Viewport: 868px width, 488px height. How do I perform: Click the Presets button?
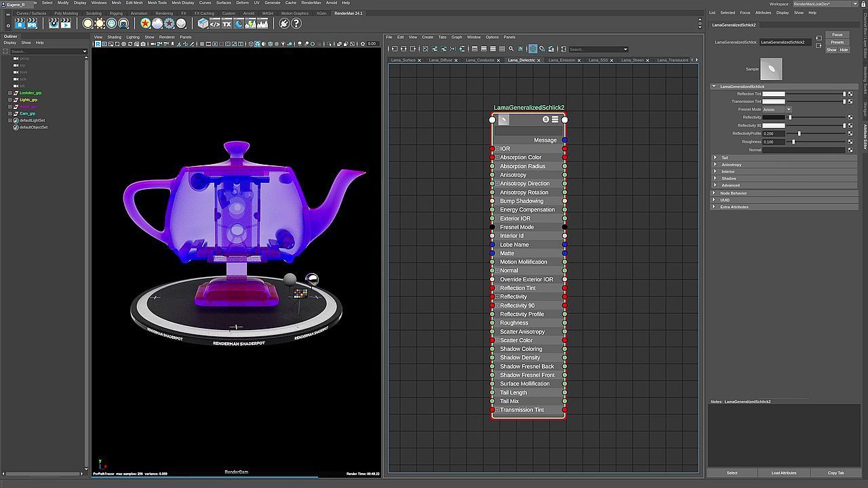point(837,42)
